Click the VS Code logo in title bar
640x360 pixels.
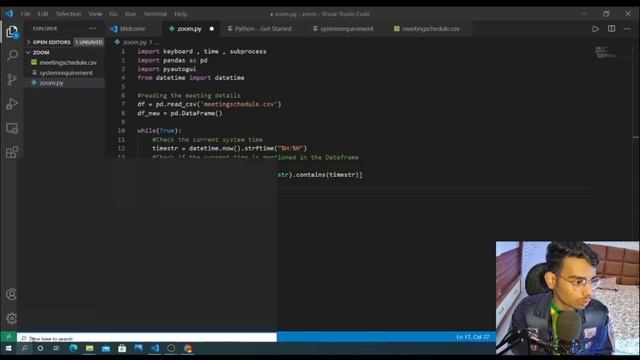(x=9, y=13)
